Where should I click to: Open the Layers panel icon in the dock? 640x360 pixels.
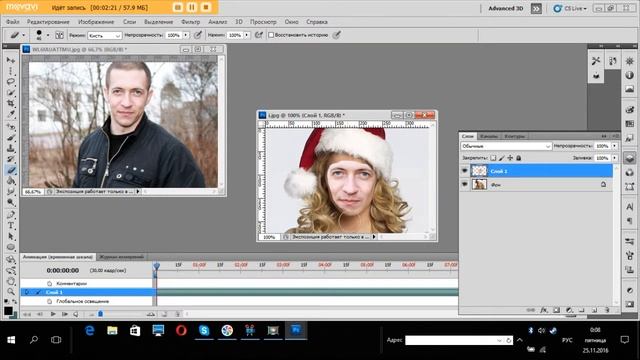(x=629, y=158)
